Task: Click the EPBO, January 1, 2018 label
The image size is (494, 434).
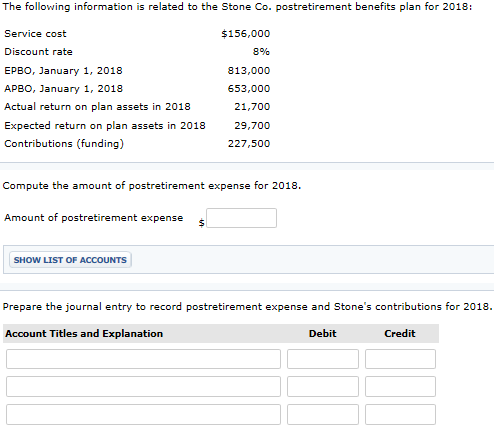Action: 63,71
